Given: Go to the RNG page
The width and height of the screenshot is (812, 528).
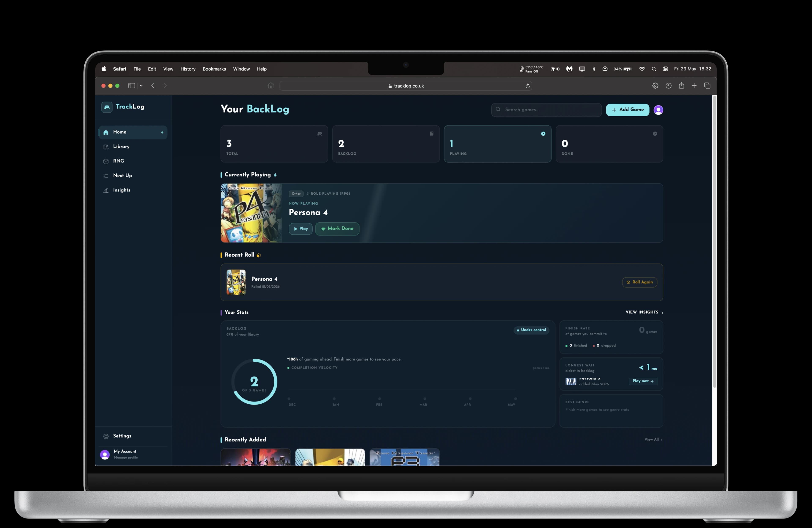Looking at the screenshot, I should tap(133, 161).
